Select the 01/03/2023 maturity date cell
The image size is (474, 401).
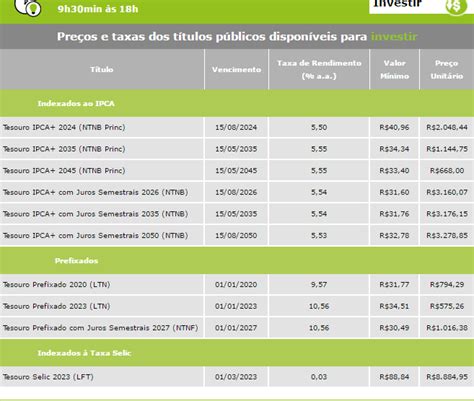tap(236, 377)
